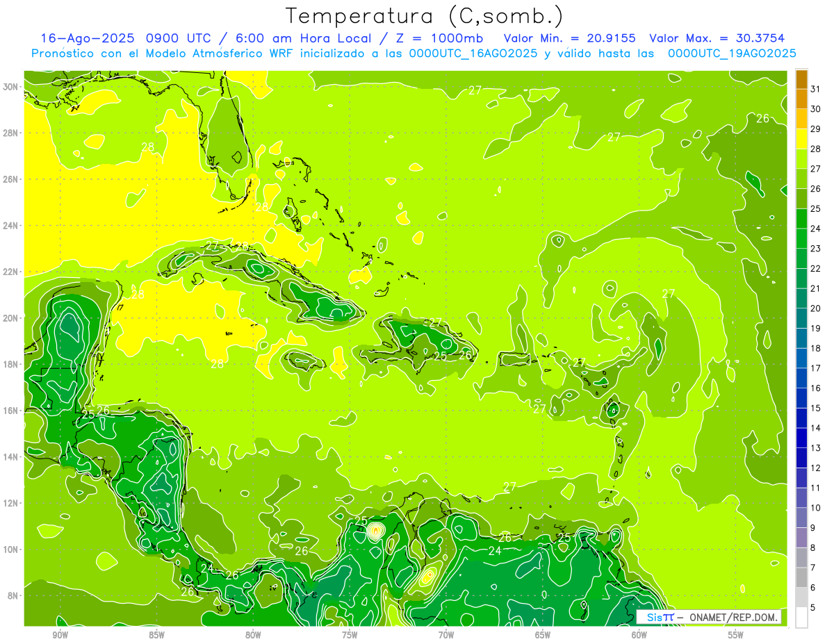Click the 22N latitude axis label
This screenshot has width=834, height=644.
pos(12,272)
